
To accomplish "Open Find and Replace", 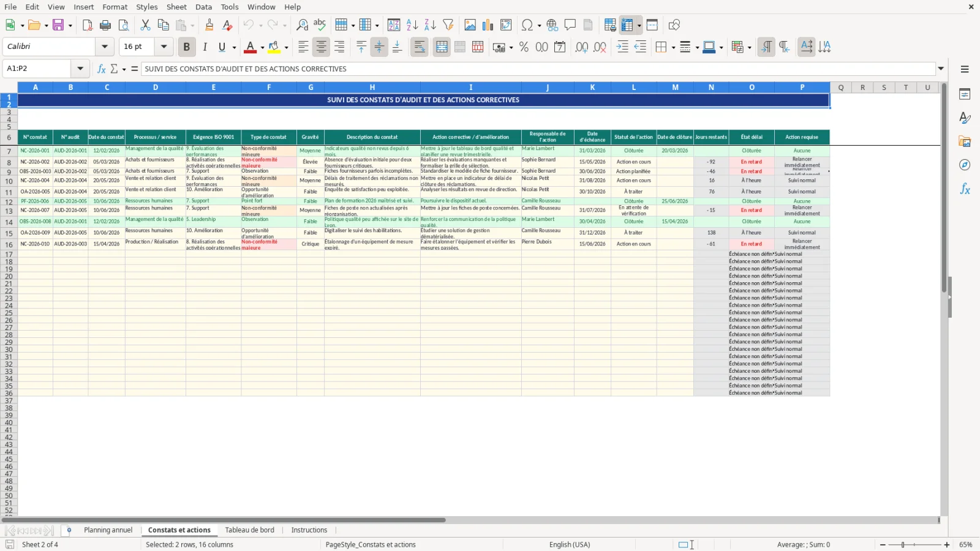I will click(x=302, y=25).
